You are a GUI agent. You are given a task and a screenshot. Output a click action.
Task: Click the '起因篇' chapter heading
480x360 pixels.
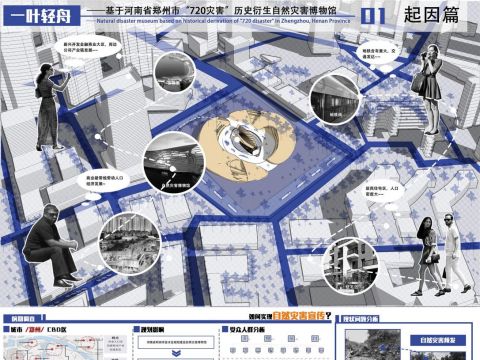click(x=431, y=15)
